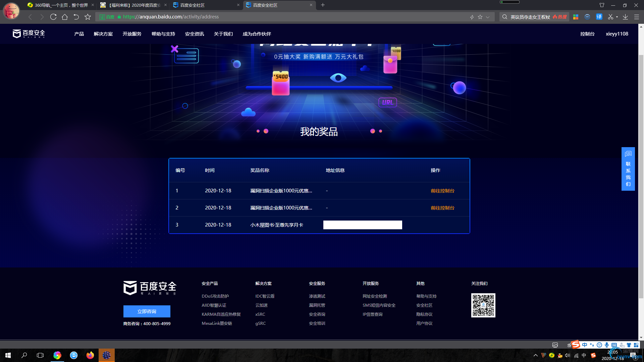Click the scissors screenshot tool
The width and height of the screenshot is (644, 362).
610,17
